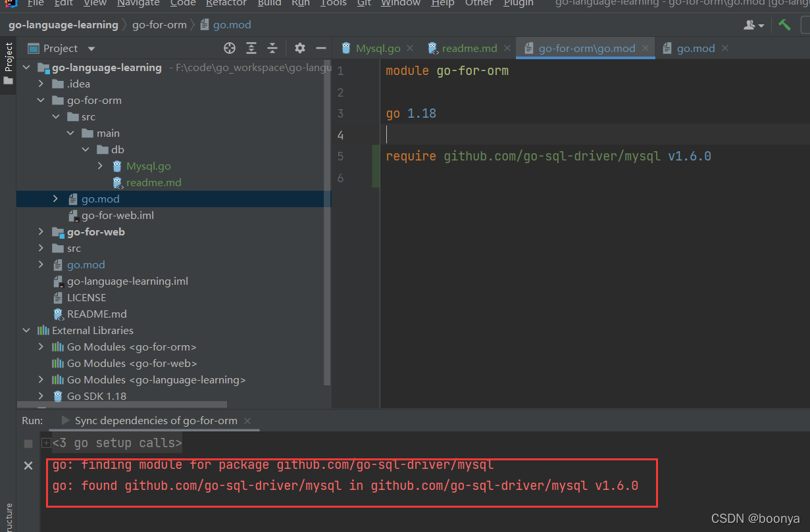
Task: Expand Go SDK 1.18 node
Action: pyautogui.click(x=41, y=397)
